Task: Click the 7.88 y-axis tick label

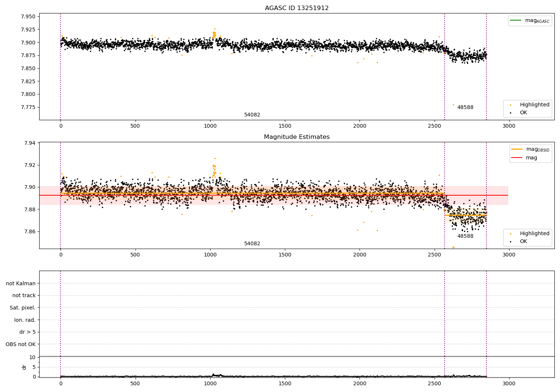Action: (30, 209)
